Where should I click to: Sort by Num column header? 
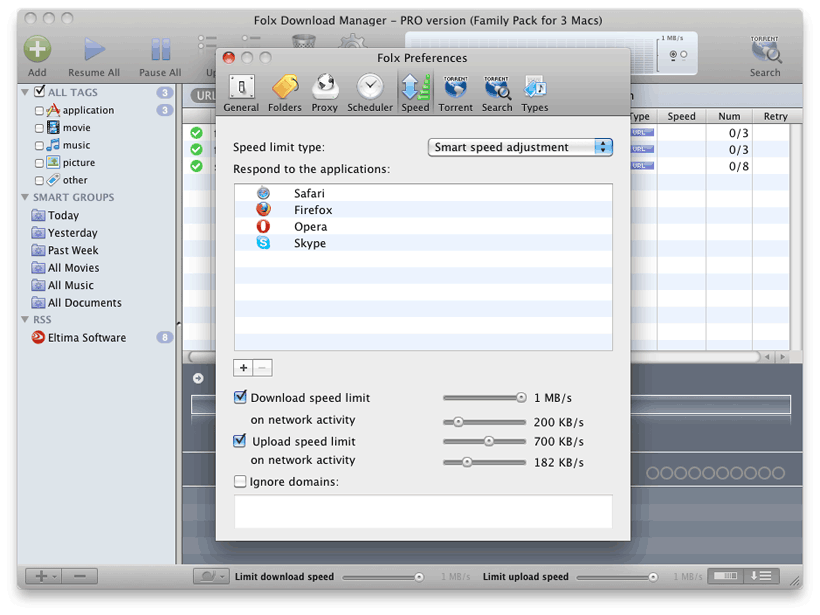point(729,116)
